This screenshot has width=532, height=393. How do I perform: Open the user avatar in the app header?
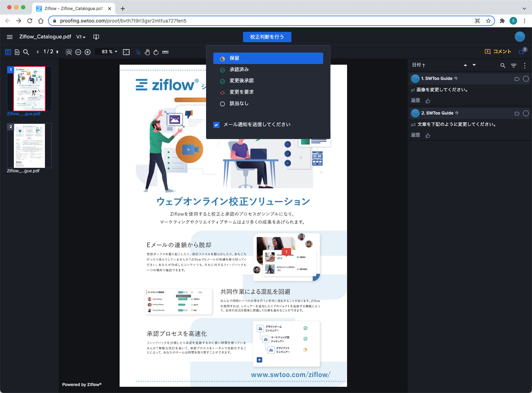[x=520, y=37]
